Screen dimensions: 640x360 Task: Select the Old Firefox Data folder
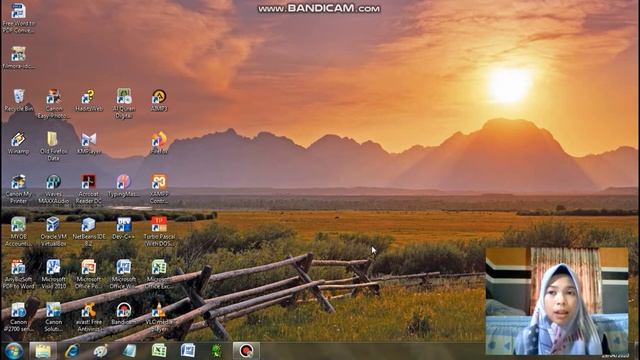pos(53,146)
